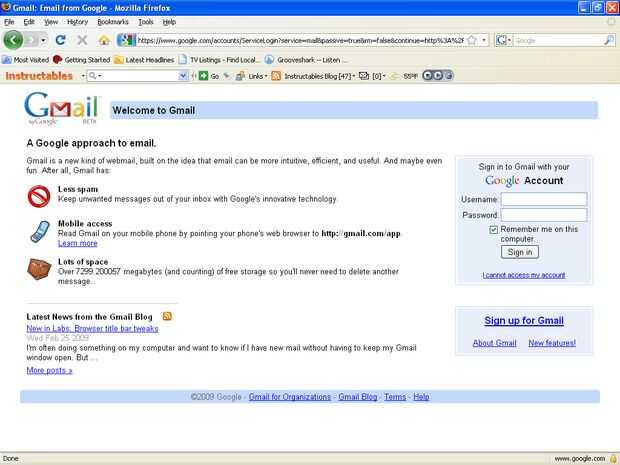Open the Grooveshark -- Listen bookmark
Screen dimensions: 620x465
(x=306, y=60)
